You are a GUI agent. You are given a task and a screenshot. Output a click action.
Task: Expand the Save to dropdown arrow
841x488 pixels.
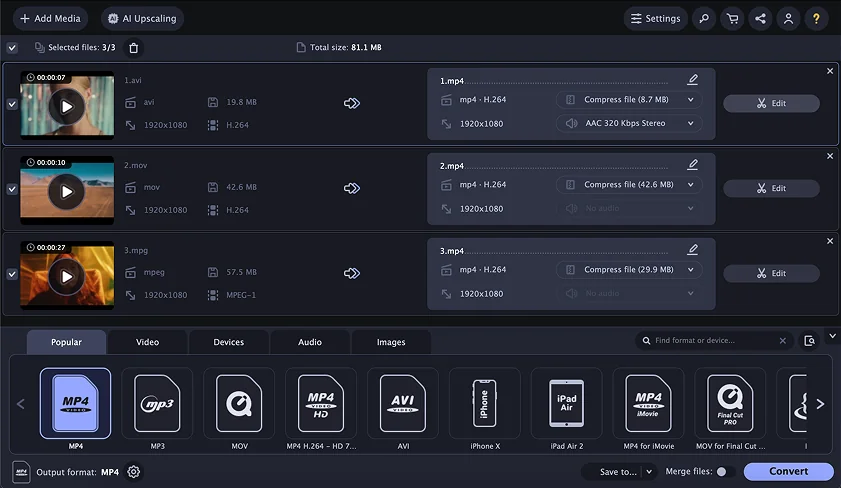click(x=648, y=472)
